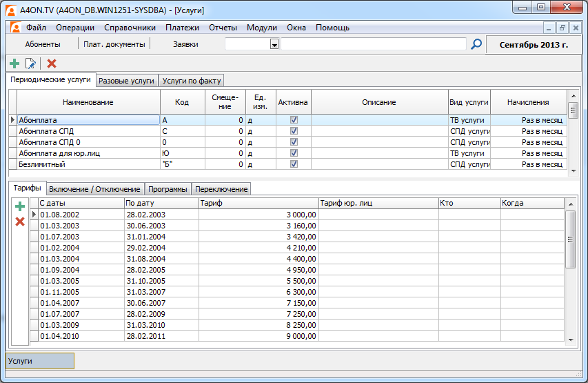This screenshot has height=383, width=588.
Task: Toggle Активна checkbox for Абонплата
Action: [294, 120]
